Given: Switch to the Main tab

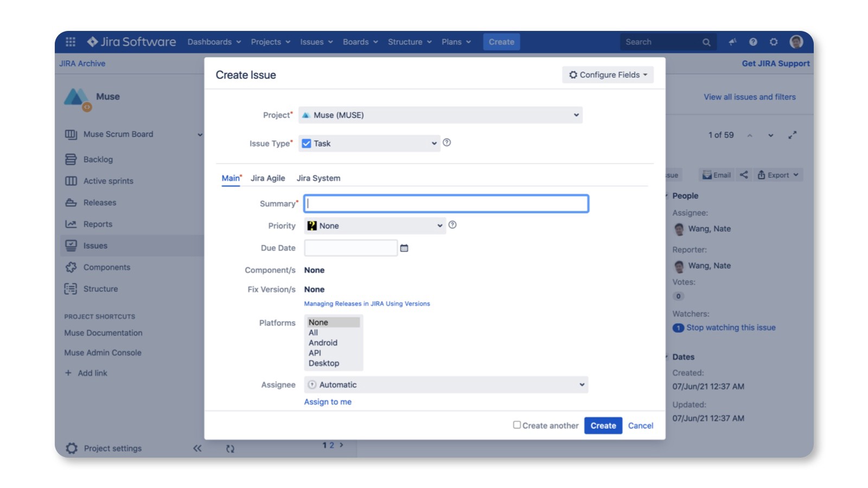Looking at the screenshot, I should 231,178.
